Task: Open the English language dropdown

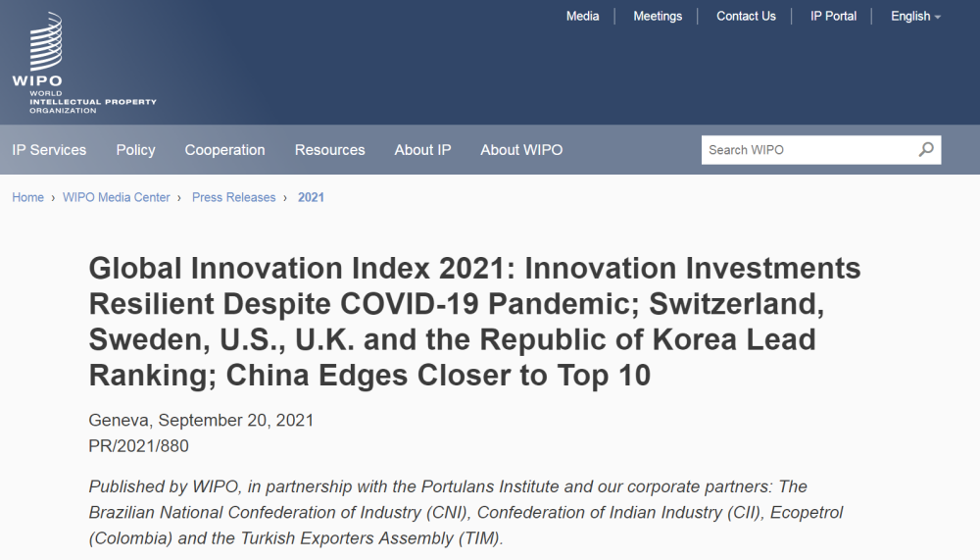Action: [915, 16]
